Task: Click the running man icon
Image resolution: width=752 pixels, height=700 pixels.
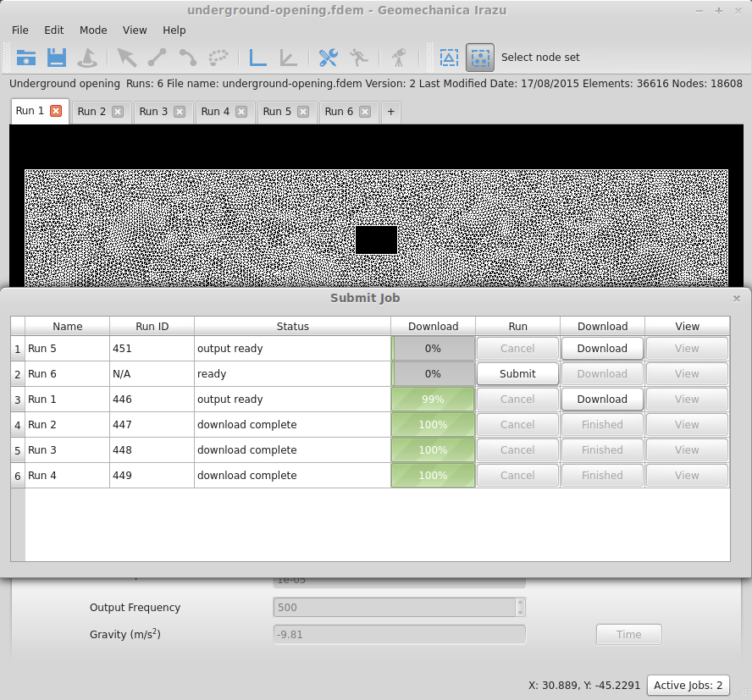Action: click(358, 58)
